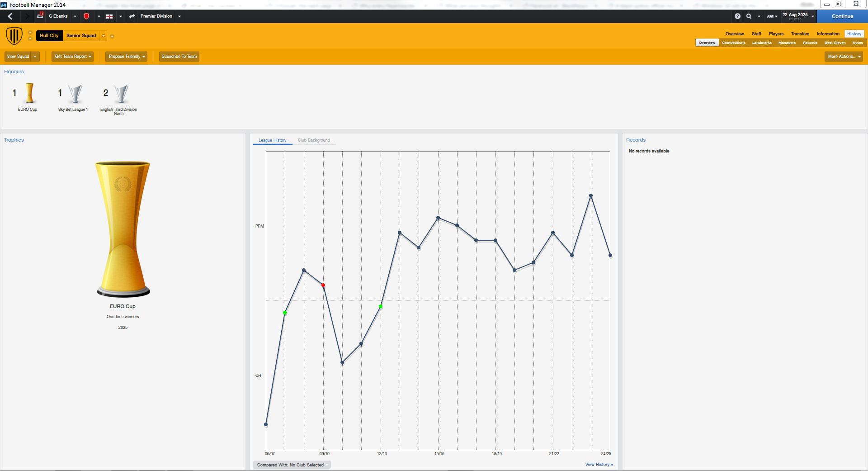Click the Continue button
Image resolution: width=868 pixels, height=471 pixels.
[842, 16]
